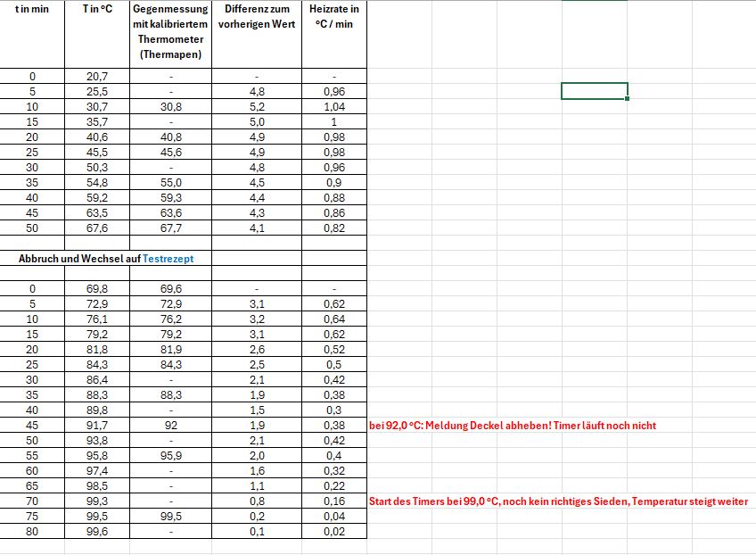The width and height of the screenshot is (756, 555).
Task: Click the Gegenmessung Thermapen header cell
Action: tap(170, 32)
